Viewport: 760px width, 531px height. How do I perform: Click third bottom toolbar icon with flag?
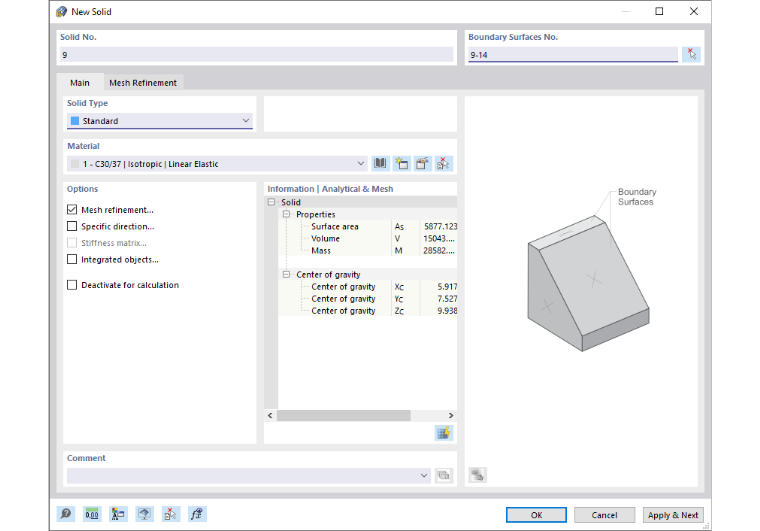point(118,514)
